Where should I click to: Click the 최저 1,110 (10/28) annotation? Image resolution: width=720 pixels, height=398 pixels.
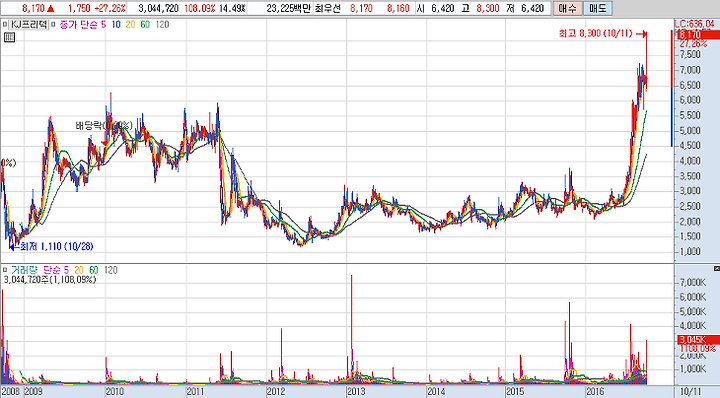(56, 247)
